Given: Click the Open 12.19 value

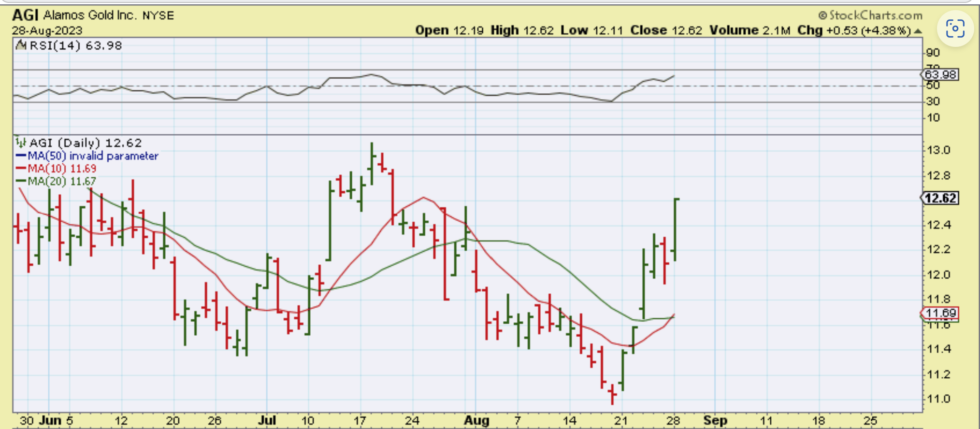Looking at the screenshot, I should [x=449, y=30].
